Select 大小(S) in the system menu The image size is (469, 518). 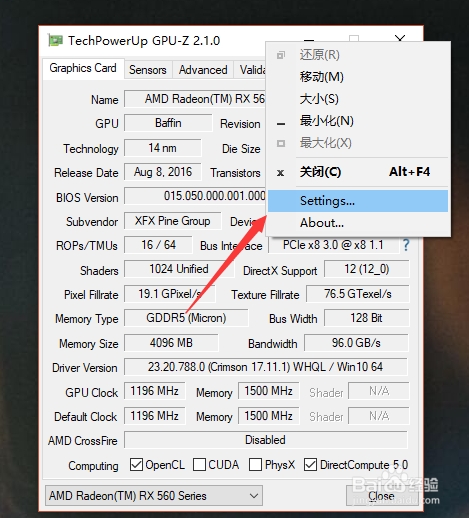[358, 99]
